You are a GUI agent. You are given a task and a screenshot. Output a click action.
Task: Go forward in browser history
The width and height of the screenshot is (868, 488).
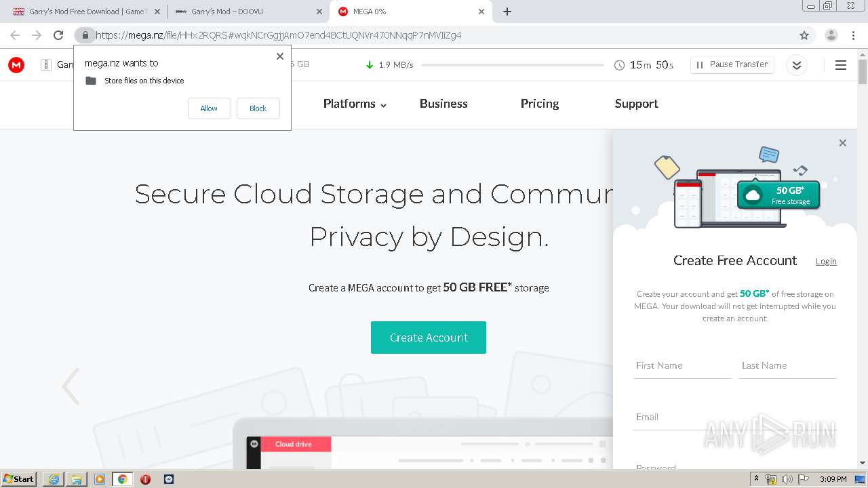pyautogui.click(x=37, y=35)
